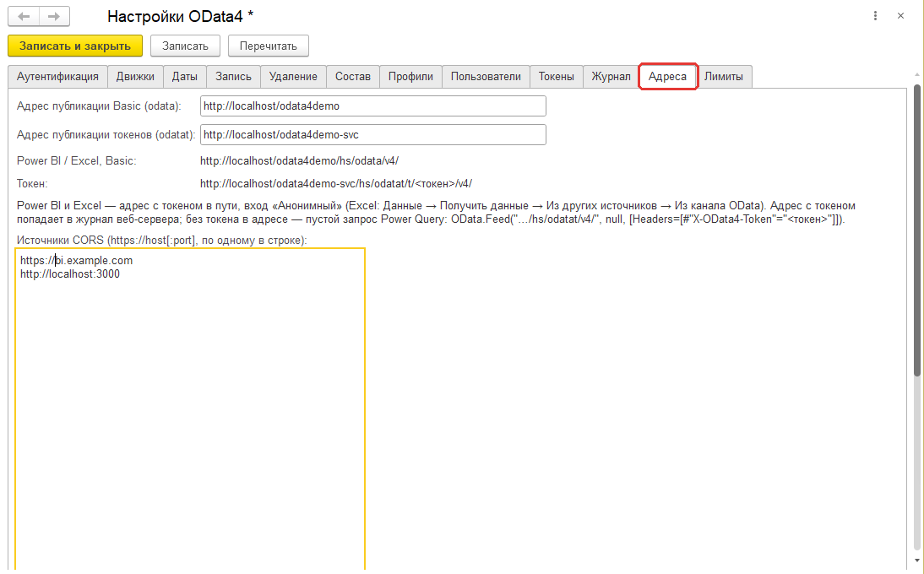Click the Токен URL with odata4demo-svc
Viewport: 924px width, 574px height.
(336, 184)
